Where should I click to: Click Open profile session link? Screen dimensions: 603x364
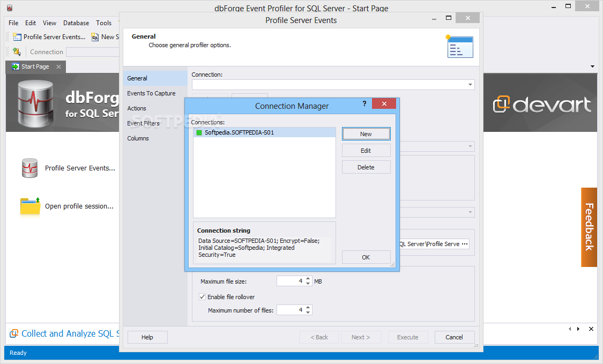79,206
